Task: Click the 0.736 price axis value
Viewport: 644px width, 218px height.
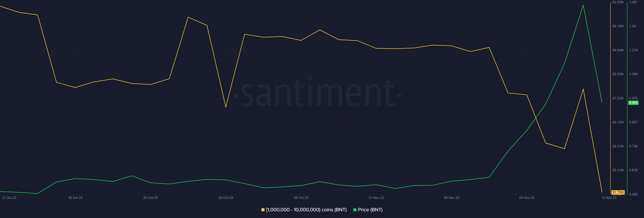Action: point(633,146)
